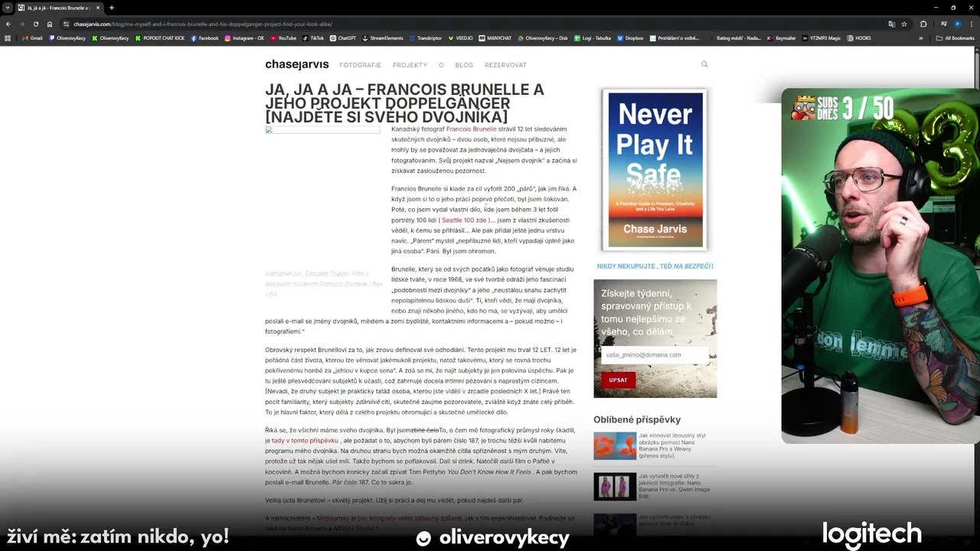The height and width of the screenshot is (551, 980).
Task: Open the apps grid in bookmarks bar
Action: tap(8, 37)
